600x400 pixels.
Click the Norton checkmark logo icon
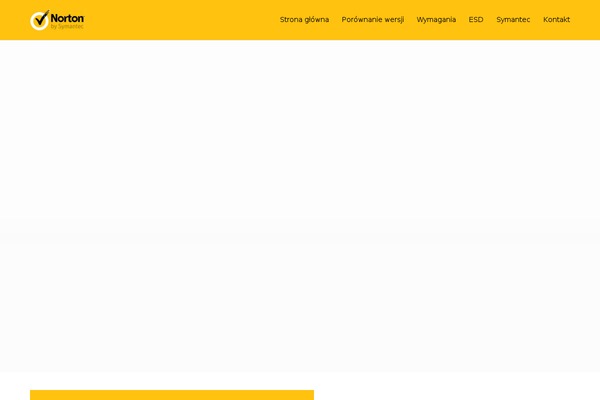(39, 20)
